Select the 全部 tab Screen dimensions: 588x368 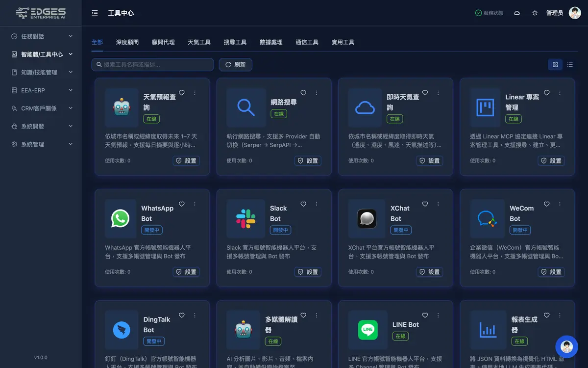pyautogui.click(x=97, y=42)
